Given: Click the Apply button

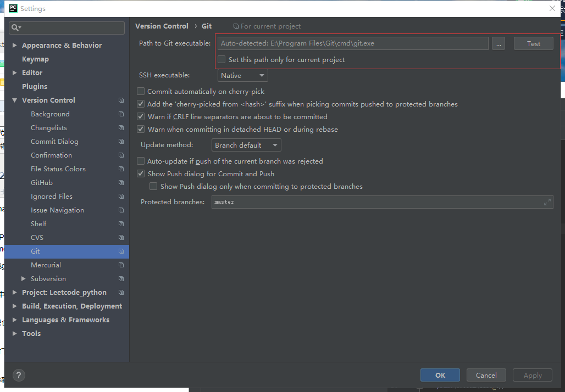Looking at the screenshot, I should pos(533,375).
